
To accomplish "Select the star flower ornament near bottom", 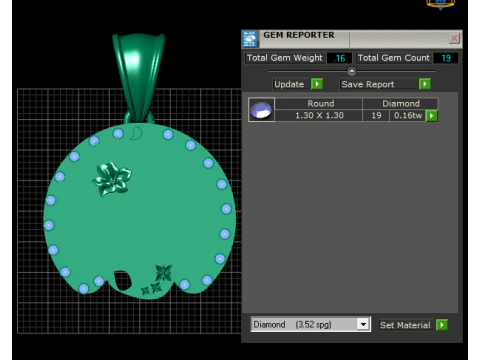I will (x=164, y=273).
